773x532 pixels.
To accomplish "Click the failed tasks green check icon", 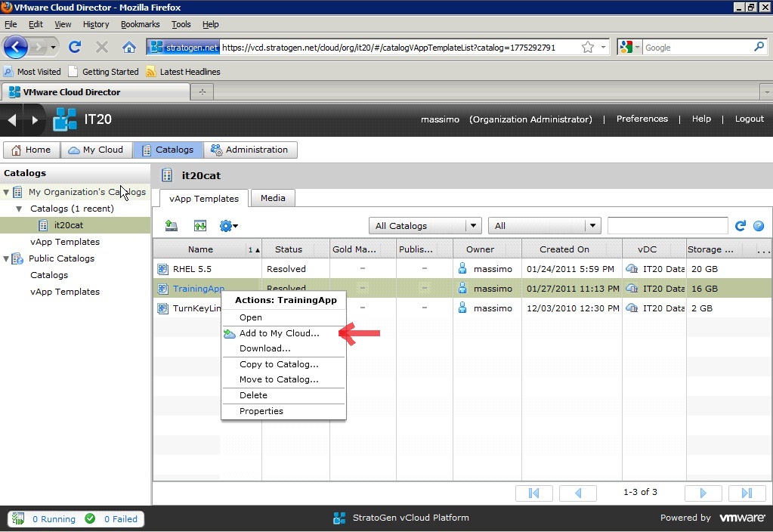I will point(90,518).
